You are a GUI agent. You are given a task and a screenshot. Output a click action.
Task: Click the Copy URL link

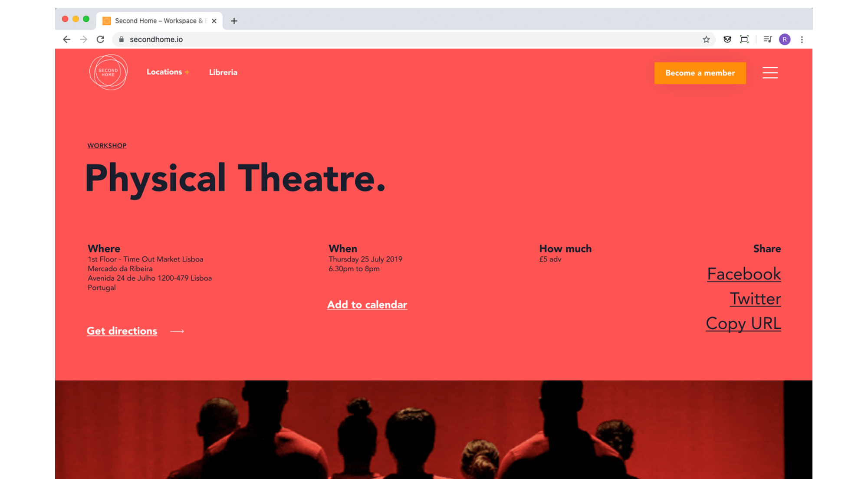[x=743, y=324]
